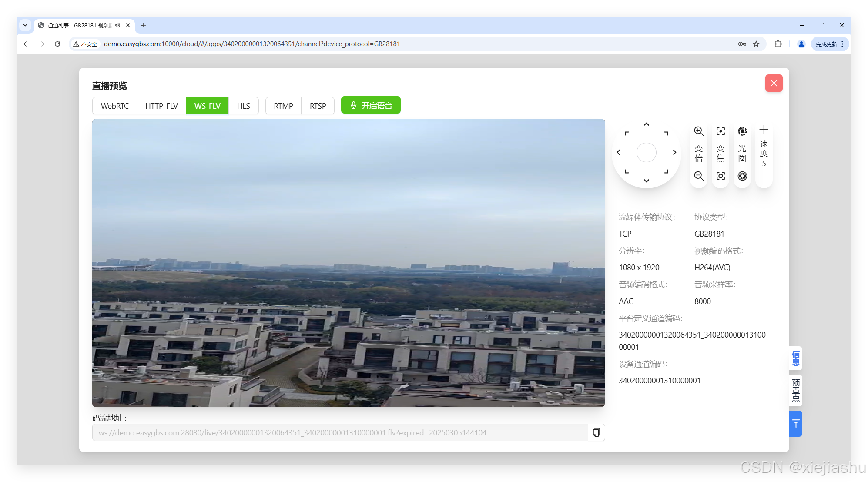The width and height of the screenshot is (868, 482).
Task: Open the iris (光圈) with top aperture icon
Action: pos(742,131)
